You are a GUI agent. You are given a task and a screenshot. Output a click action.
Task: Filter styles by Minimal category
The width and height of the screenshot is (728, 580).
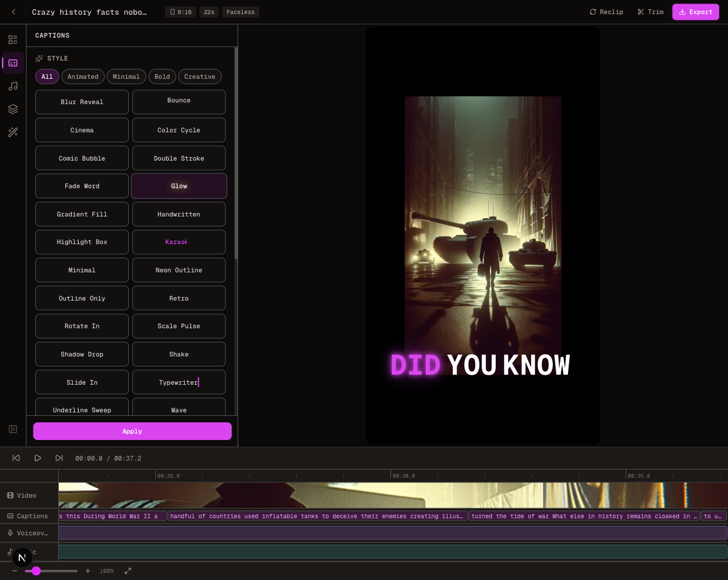[x=126, y=76]
